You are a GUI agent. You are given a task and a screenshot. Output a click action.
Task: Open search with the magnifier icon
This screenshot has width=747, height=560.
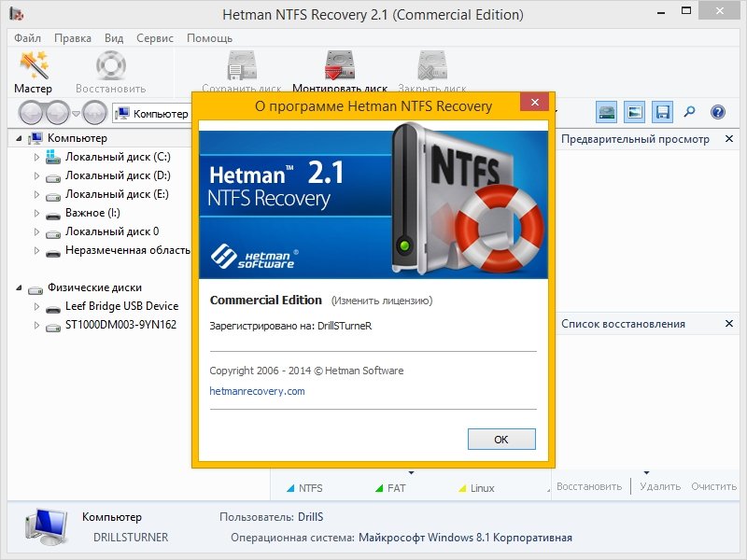pos(689,112)
